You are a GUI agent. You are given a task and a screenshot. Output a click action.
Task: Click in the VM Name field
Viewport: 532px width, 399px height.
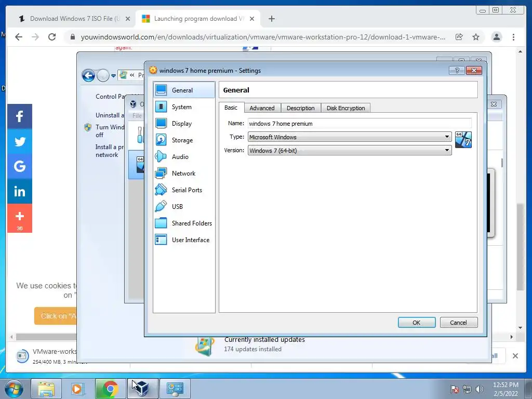pyautogui.click(x=360, y=124)
